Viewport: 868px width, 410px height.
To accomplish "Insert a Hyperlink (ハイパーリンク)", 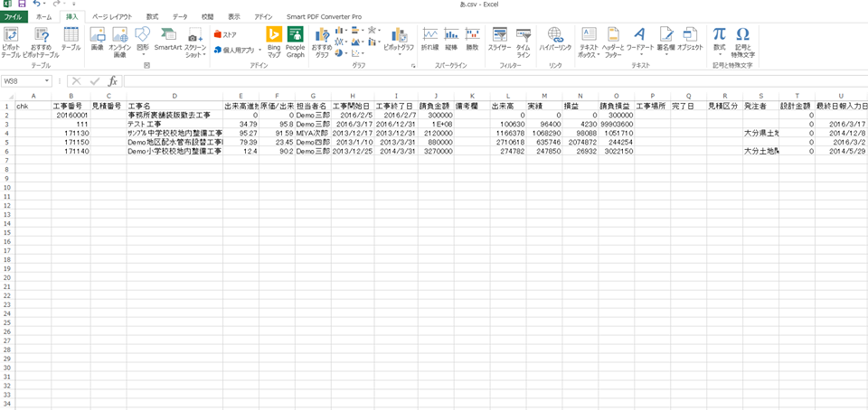I will [x=555, y=39].
